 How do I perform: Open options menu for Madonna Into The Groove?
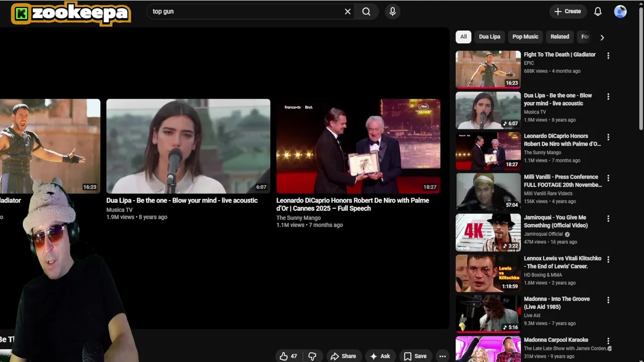coord(608,300)
